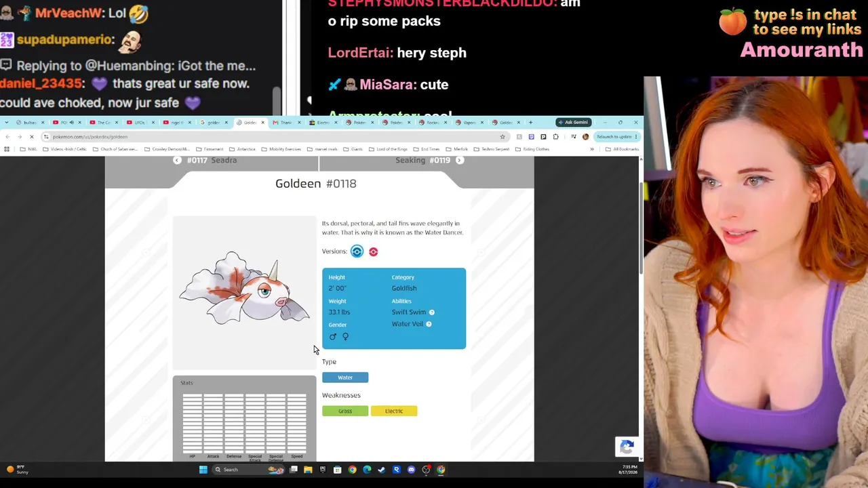Open the Antarctica bookmarks folder
The width and height of the screenshot is (868, 488).
(243, 149)
